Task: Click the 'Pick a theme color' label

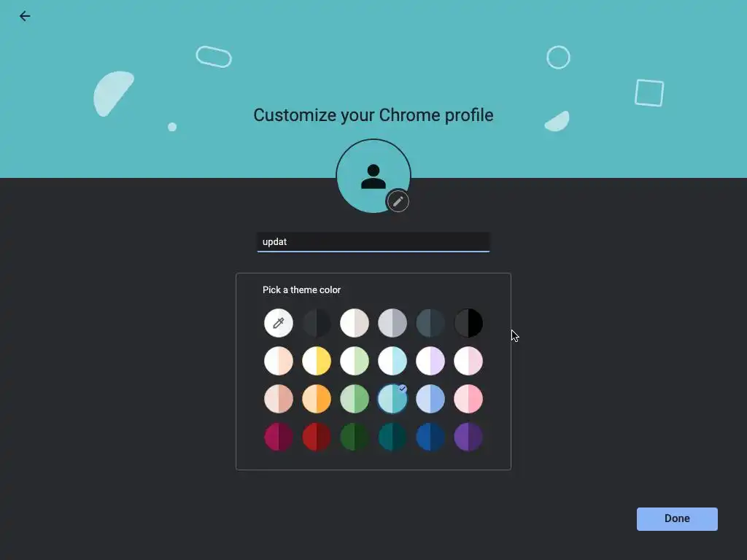Action: [x=301, y=290]
